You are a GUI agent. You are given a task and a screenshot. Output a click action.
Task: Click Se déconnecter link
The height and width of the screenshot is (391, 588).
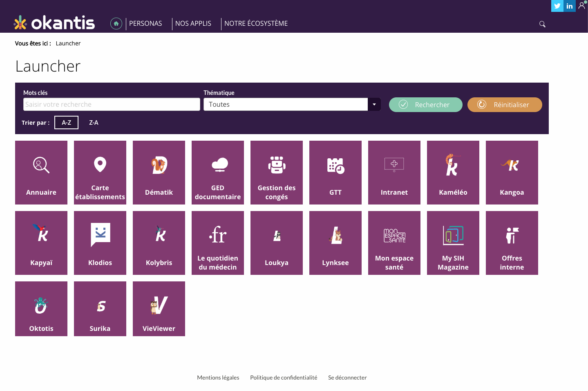347,378
